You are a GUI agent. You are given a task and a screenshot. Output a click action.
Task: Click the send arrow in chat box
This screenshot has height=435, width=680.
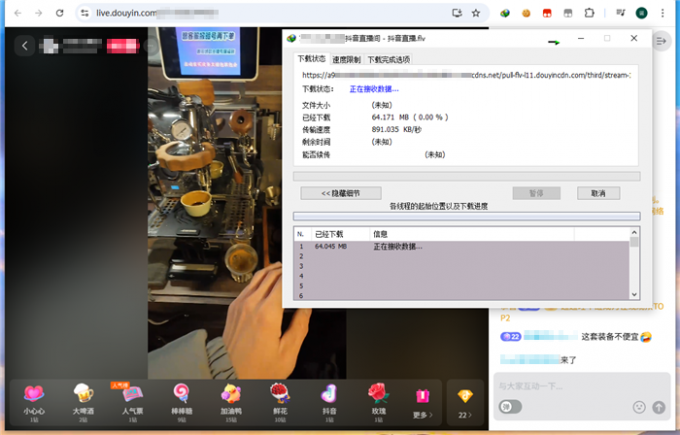pos(658,407)
